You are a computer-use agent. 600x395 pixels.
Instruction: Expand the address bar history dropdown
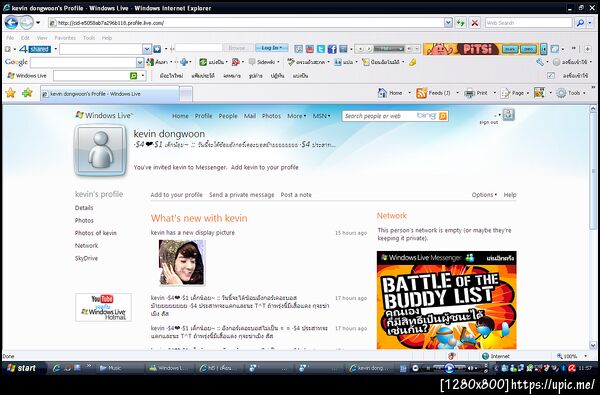pyautogui.click(x=448, y=23)
